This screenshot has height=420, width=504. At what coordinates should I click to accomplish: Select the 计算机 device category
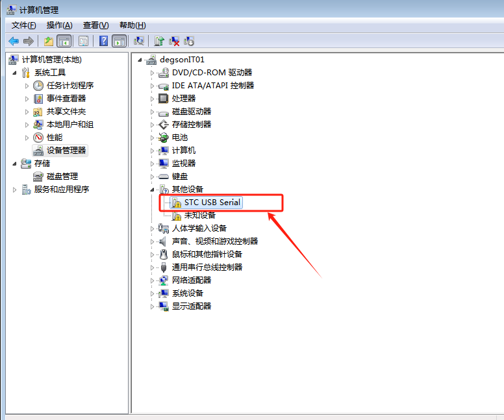184,151
